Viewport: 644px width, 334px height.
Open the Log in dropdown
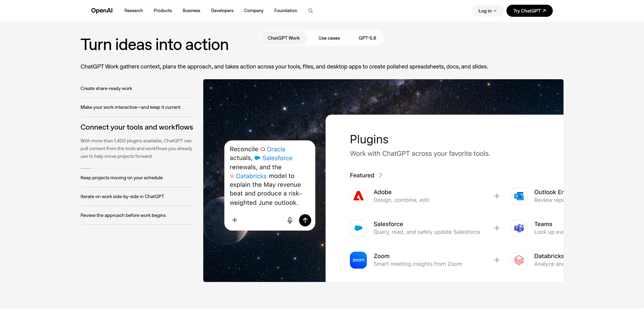(487, 11)
